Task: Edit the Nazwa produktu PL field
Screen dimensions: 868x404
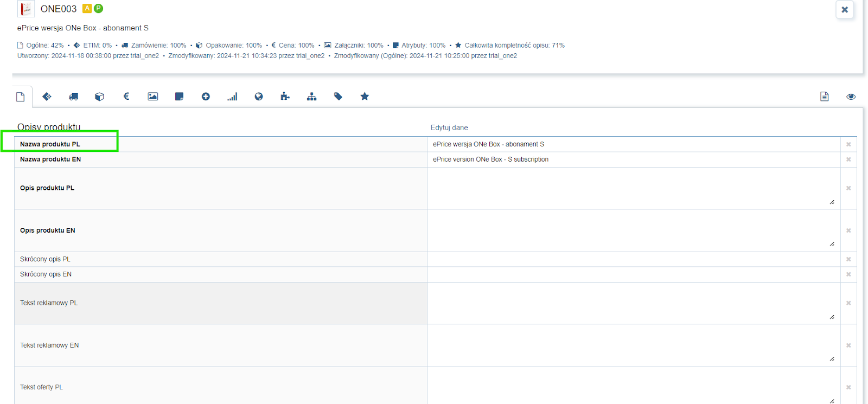Action: pyautogui.click(x=634, y=144)
